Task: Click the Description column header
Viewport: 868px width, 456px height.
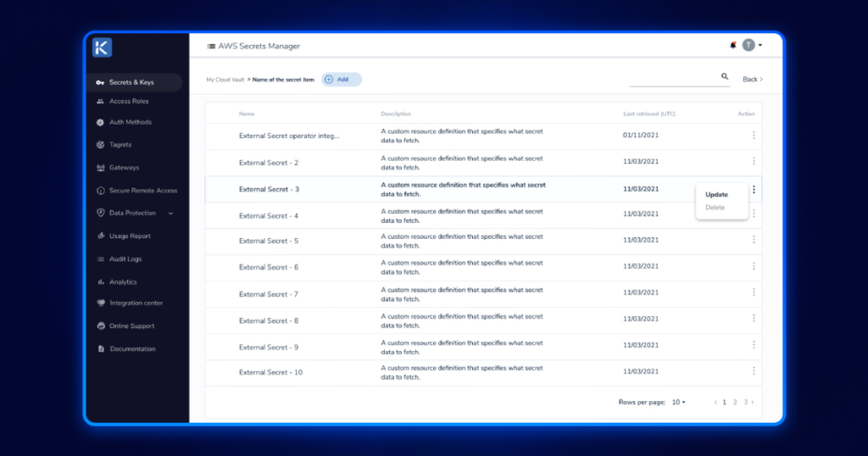Action: click(396, 114)
